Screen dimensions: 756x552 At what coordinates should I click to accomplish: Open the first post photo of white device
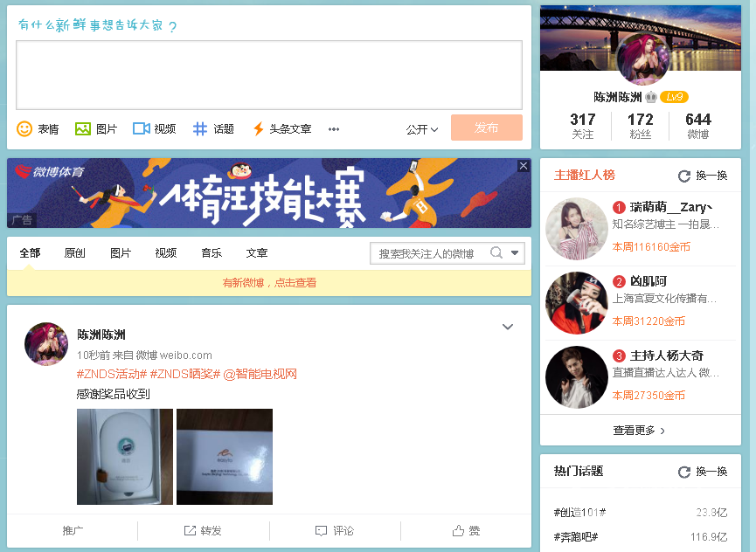[125, 457]
